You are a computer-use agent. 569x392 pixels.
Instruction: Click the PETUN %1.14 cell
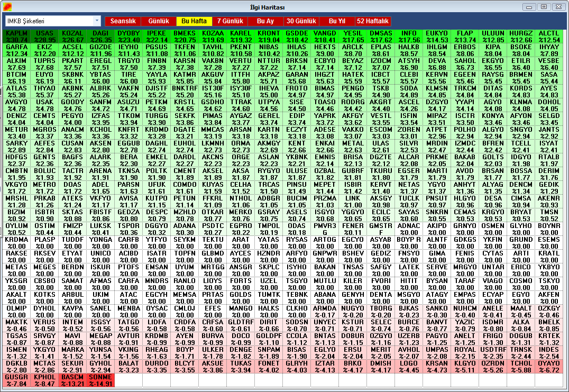[185, 202]
